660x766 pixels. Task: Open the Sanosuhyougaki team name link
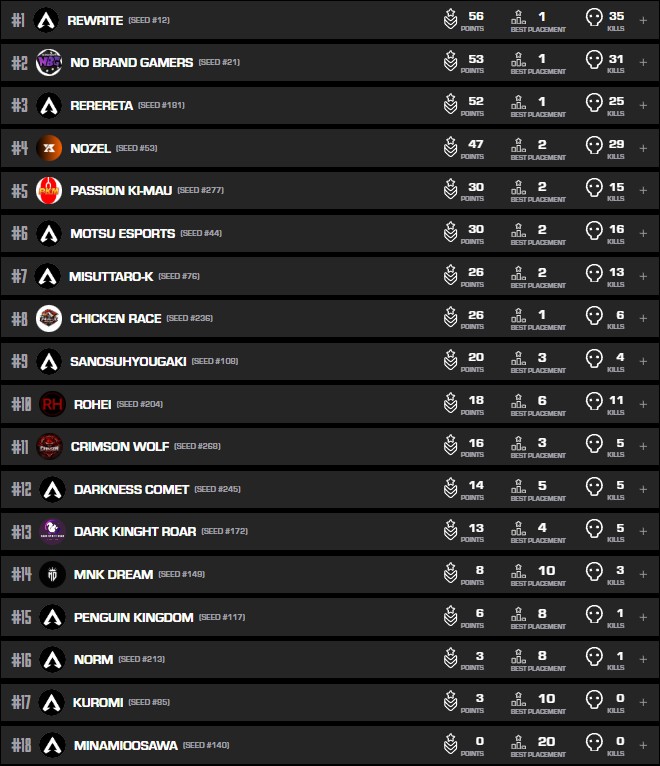128,361
